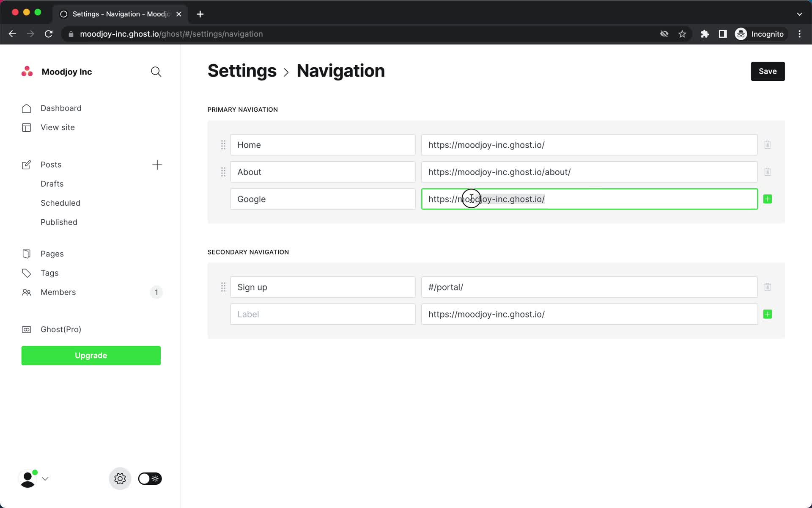
Task: Click the Upgrade button
Action: (91, 355)
